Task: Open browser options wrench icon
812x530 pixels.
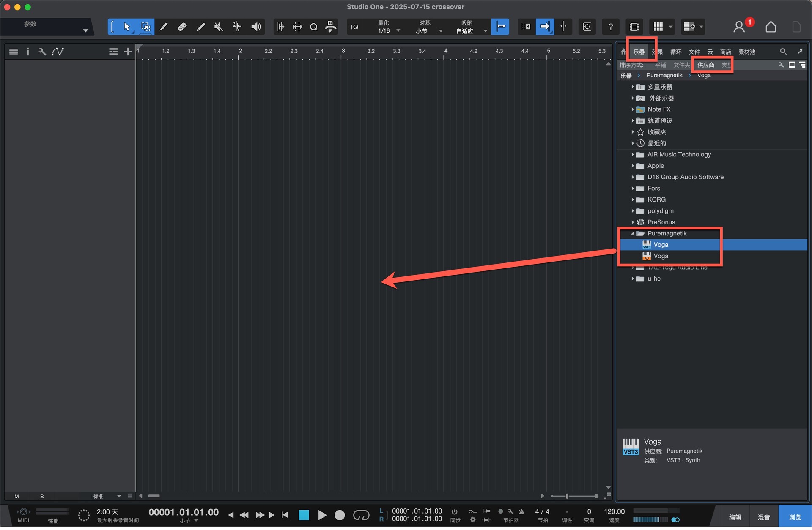Action: click(781, 65)
